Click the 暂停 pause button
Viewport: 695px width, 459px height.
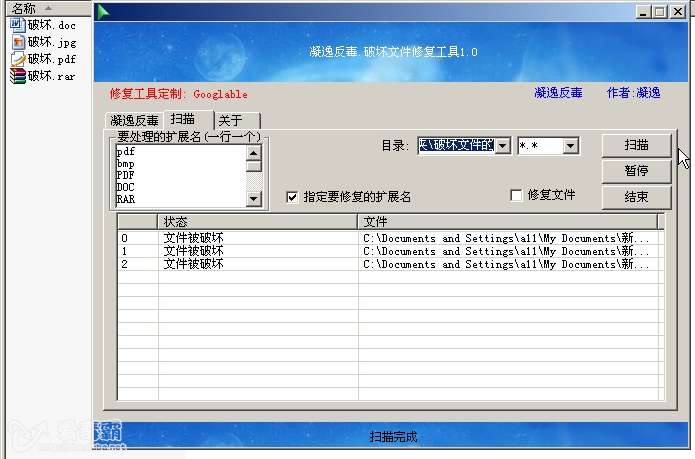pyautogui.click(x=636, y=171)
